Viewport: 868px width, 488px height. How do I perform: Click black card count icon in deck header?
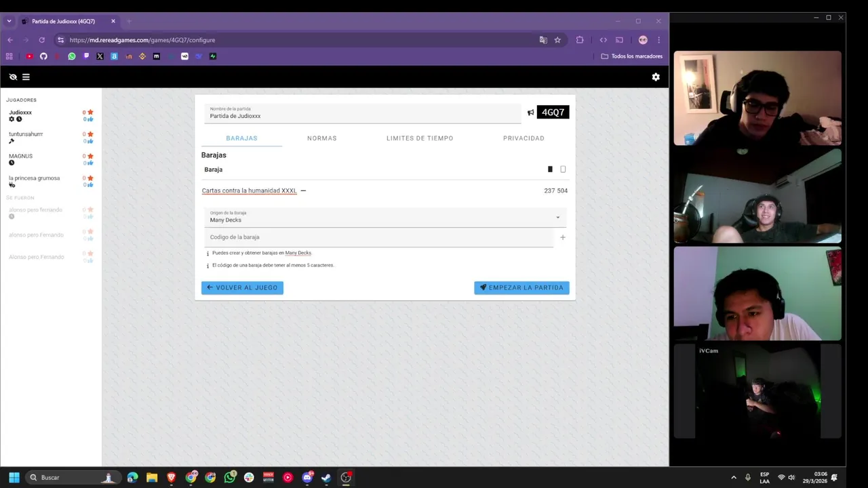tap(550, 169)
